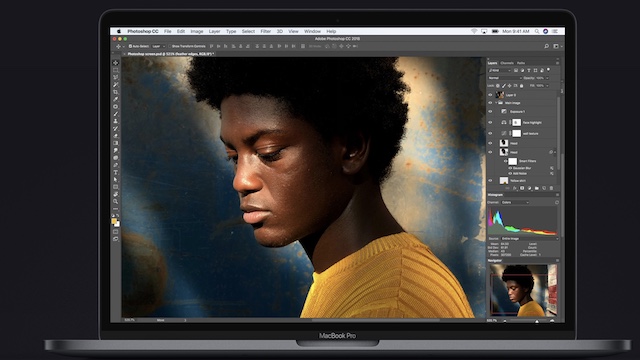Image resolution: width=640 pixels, height=360 pixels.
Task: Hide Layer 9 with its eye icon
Action: coord(490,95)
